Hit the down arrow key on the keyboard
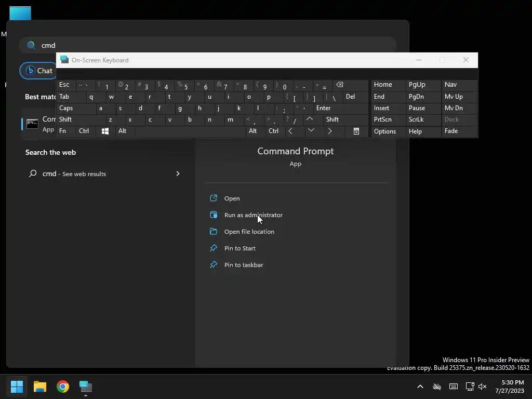This screenshot has height=399, width=532. tap(311, 131)
